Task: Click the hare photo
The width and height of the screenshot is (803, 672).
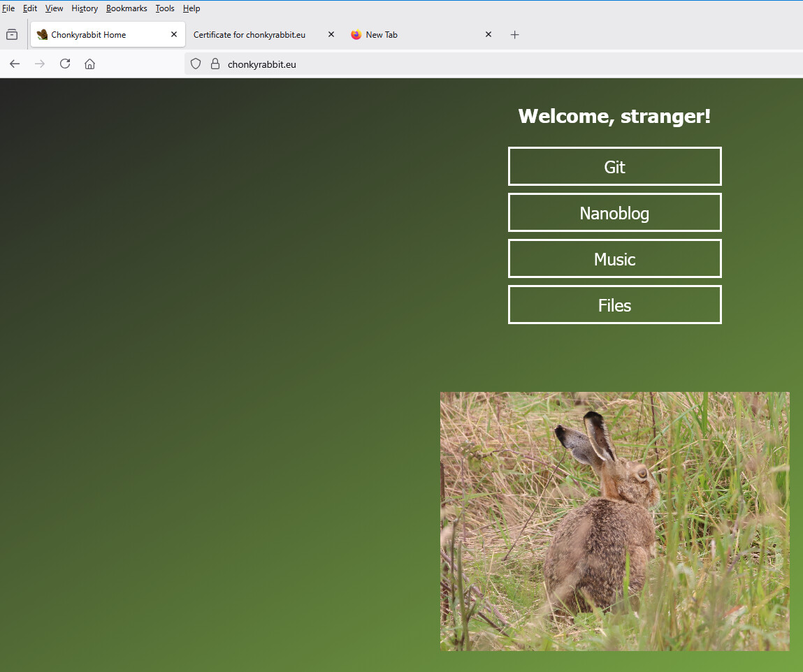Action: (614, 521)
